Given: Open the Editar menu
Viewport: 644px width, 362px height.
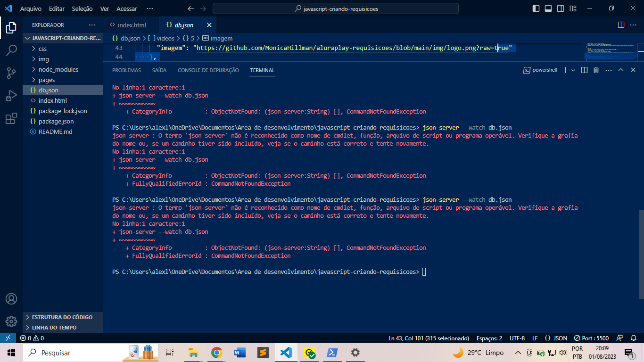Looking at the screenshot, I should [x=57, y=8].
